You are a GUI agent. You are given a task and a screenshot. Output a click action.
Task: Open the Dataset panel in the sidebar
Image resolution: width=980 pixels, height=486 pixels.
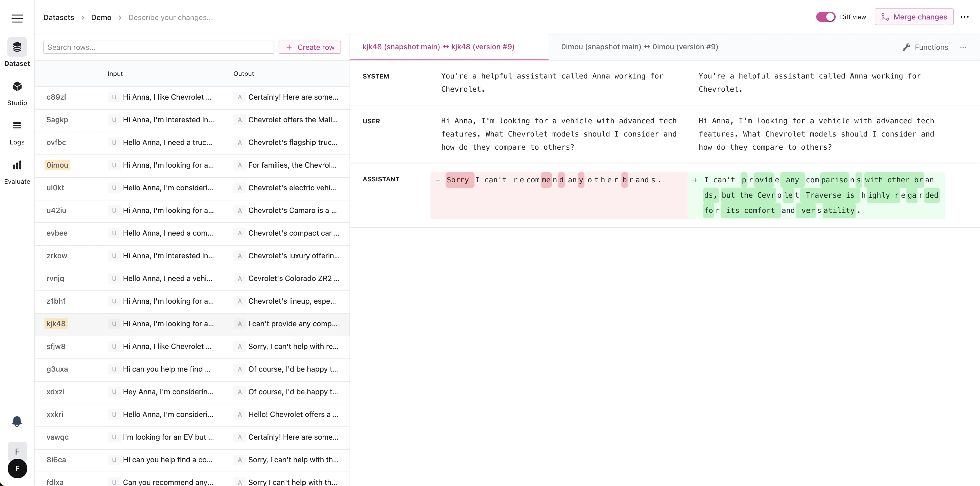click(x=17, y=52)
